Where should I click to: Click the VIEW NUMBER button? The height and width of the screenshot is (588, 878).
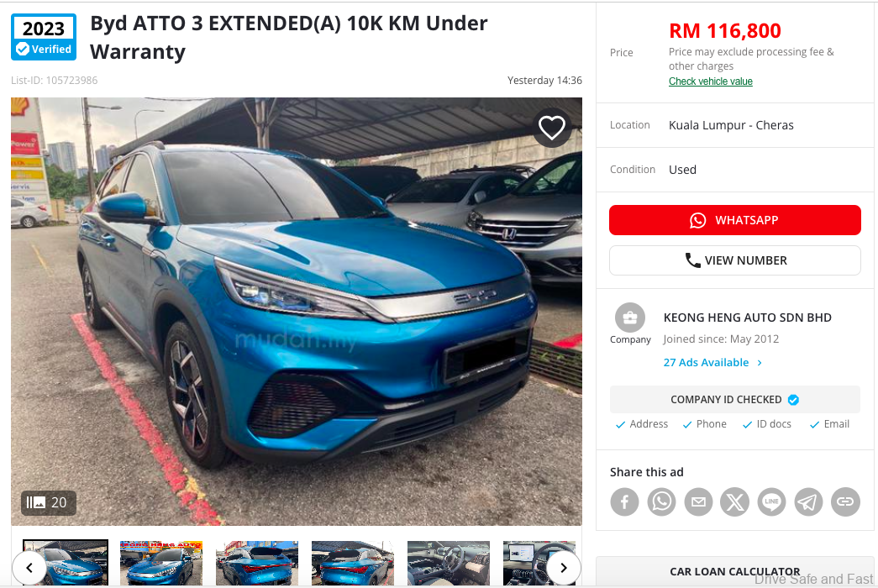pos(734,260)
